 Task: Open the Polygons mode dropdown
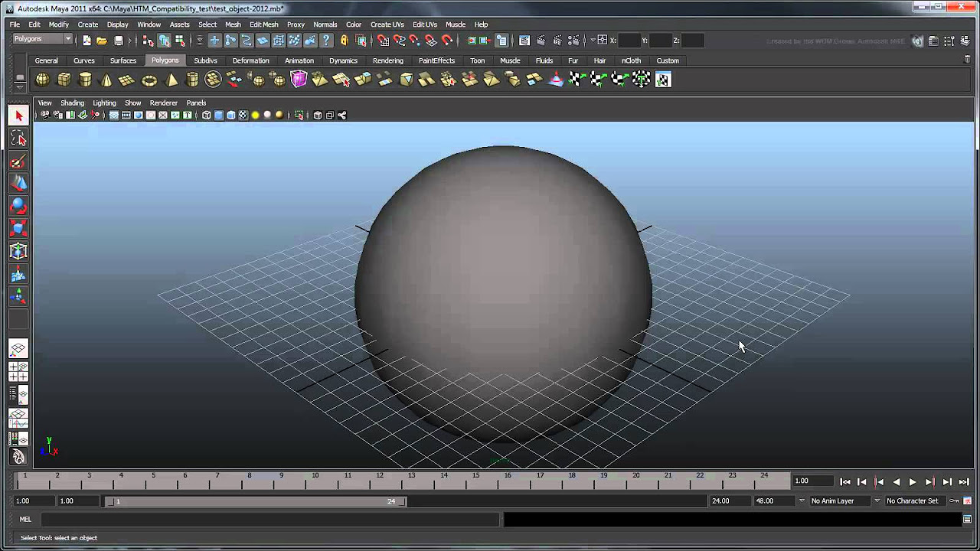coord(42,38)
